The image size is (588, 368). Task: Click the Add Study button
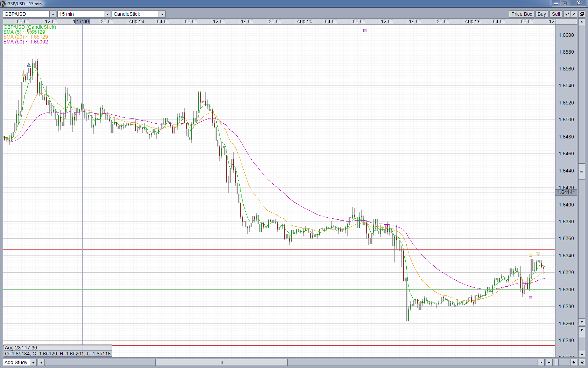16,362
